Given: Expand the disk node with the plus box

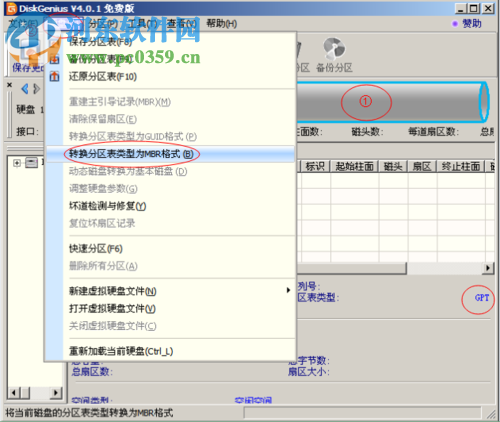Looking at the screenshot, I should tap(17, 163).
